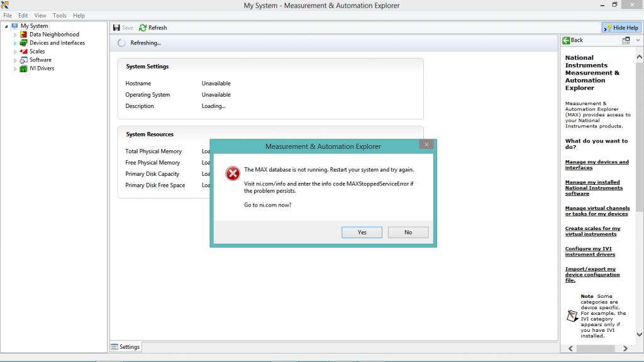Click the 'Total Physical Memory' label
The width and height of the screenshot is (644, 362).
[153, 151]
